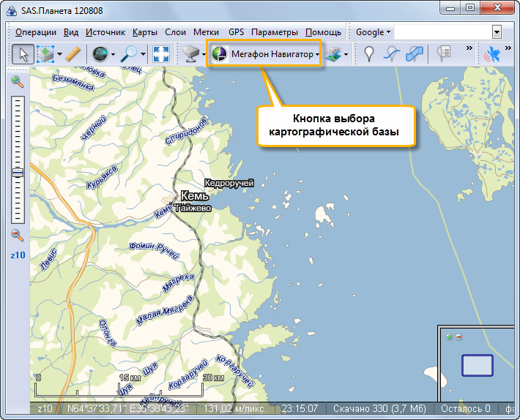
Task: Open the Параметры menu
Action: point(274,32)
